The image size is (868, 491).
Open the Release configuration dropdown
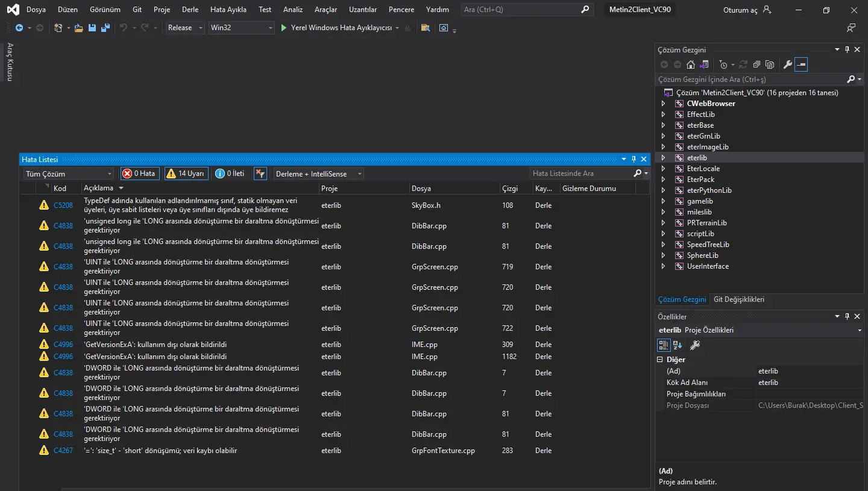(x=185, y=28)
